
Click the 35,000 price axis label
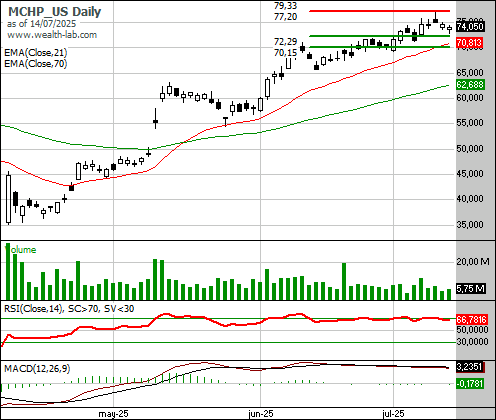[470, 224]
